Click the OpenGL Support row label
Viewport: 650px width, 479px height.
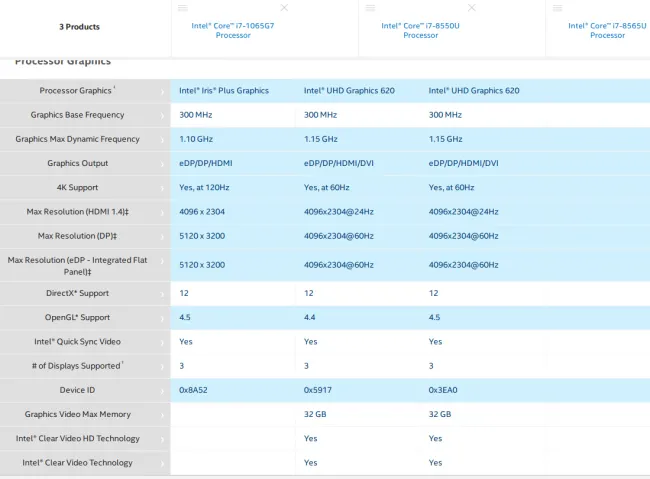point(78,318)
